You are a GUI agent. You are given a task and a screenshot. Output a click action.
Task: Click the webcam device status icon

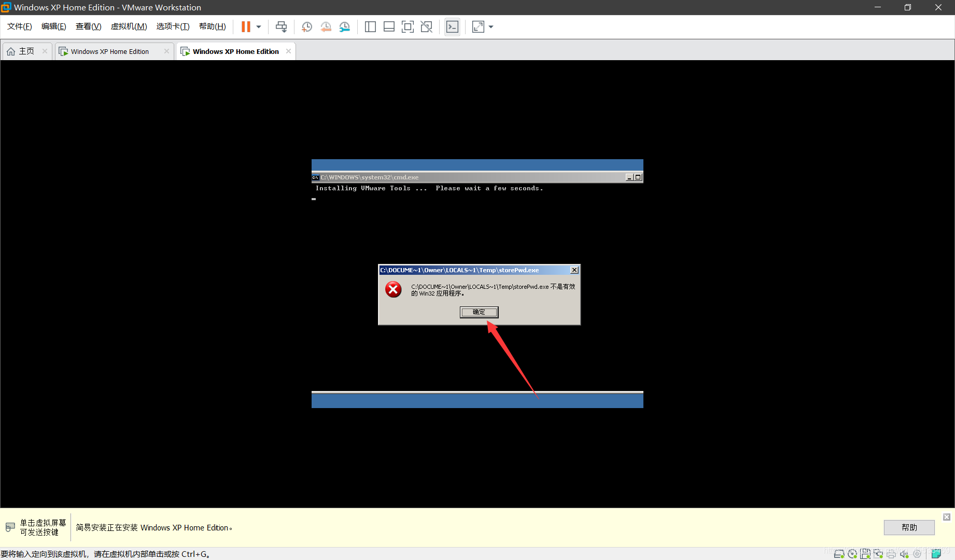coord(917,554)
